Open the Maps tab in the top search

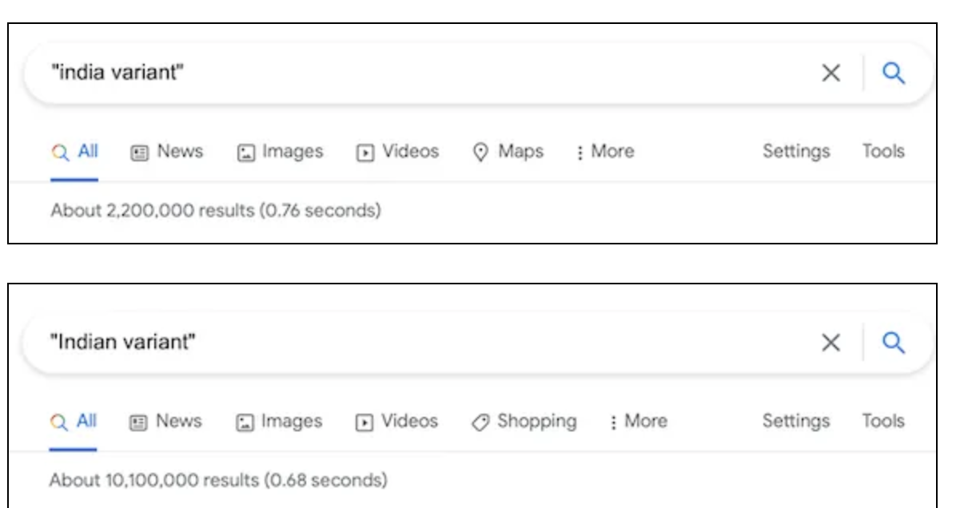(508, 152)
